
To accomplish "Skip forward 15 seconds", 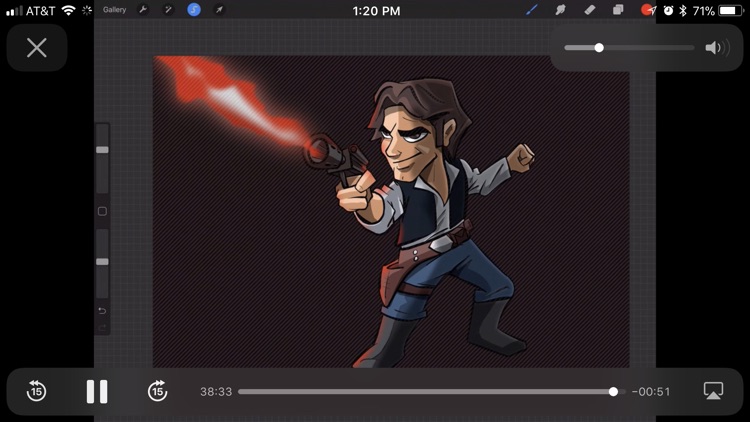I will coord(157,391).
